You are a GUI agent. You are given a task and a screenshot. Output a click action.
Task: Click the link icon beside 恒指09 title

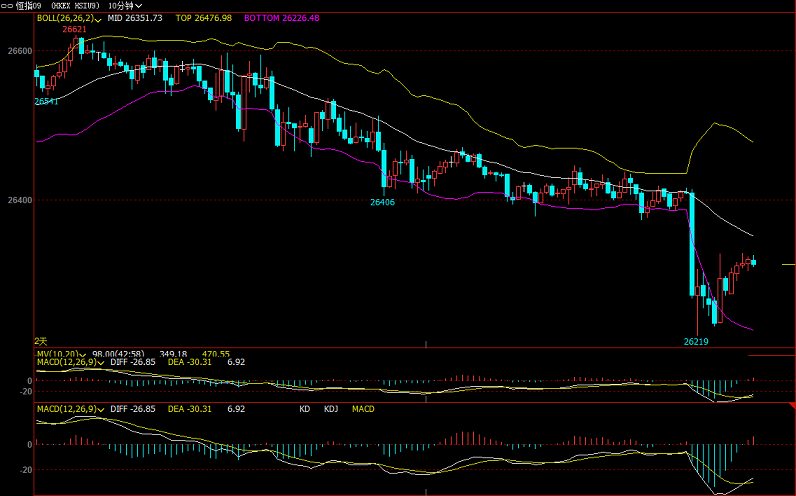click(x=6, y=6)
